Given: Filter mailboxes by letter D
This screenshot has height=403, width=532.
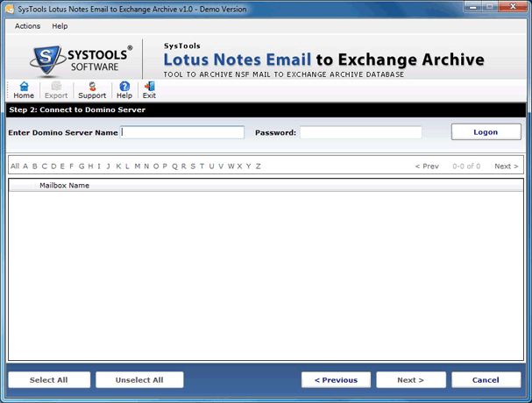Looking at the screenshot, I should 53,166.
